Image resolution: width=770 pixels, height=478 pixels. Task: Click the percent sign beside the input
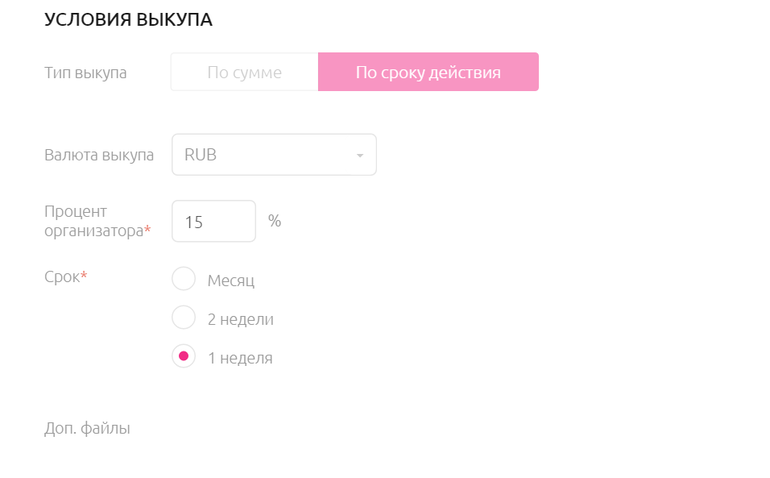pyautogui.click(x=274, y=220)
